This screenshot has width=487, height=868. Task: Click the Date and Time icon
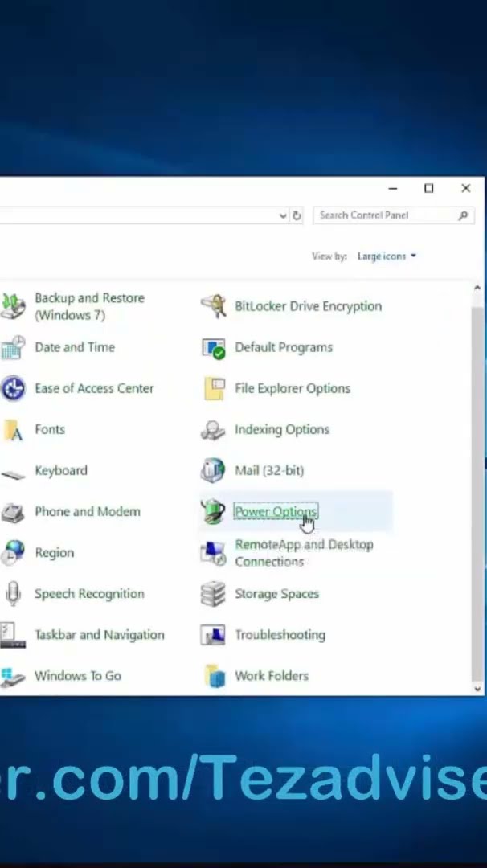(x=12, y=348)
